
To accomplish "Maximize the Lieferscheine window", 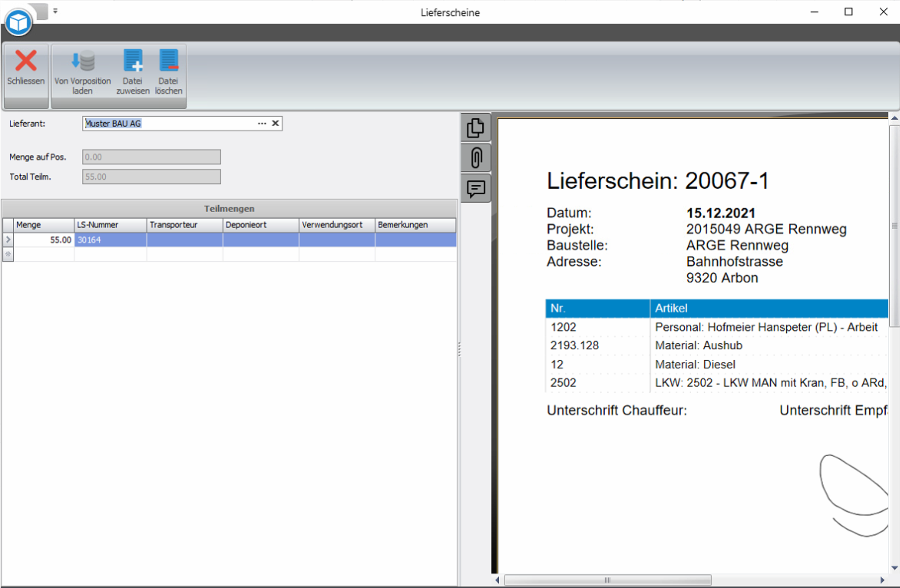I will click(x=849, y=12).
